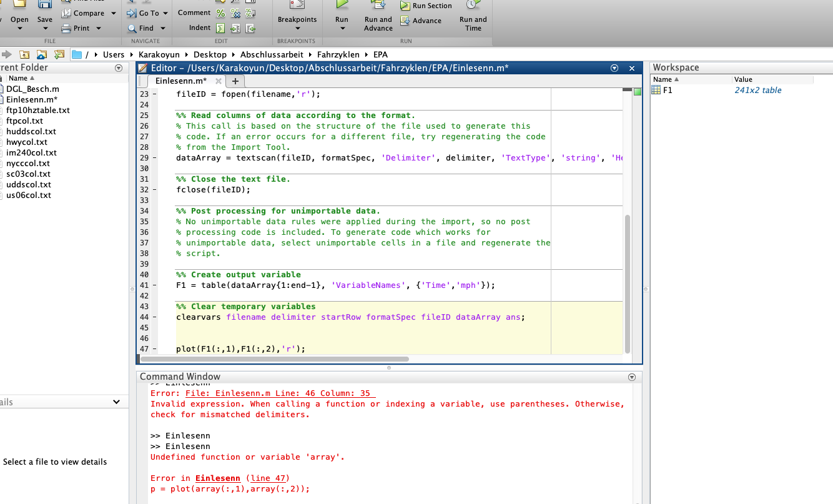The width and height of the screenshot is (833, 504).
Task: Click the error file line 46 link
Action: (280, 393)
